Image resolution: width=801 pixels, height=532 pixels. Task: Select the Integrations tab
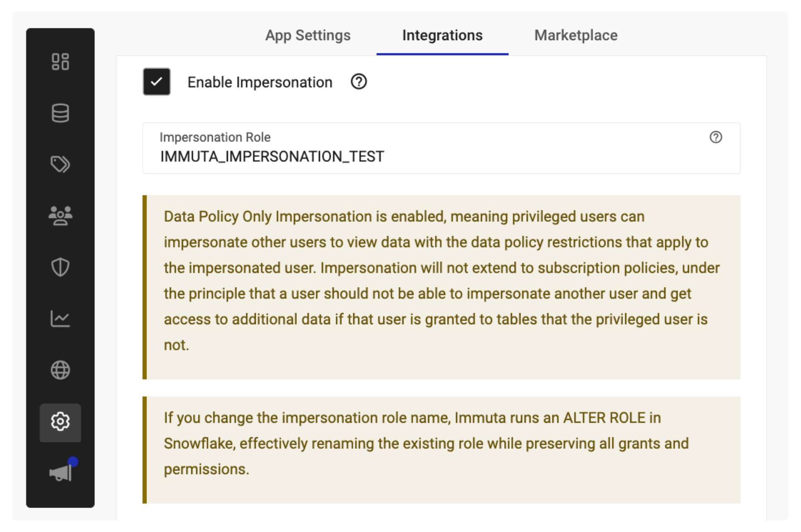tap(442, 36)
